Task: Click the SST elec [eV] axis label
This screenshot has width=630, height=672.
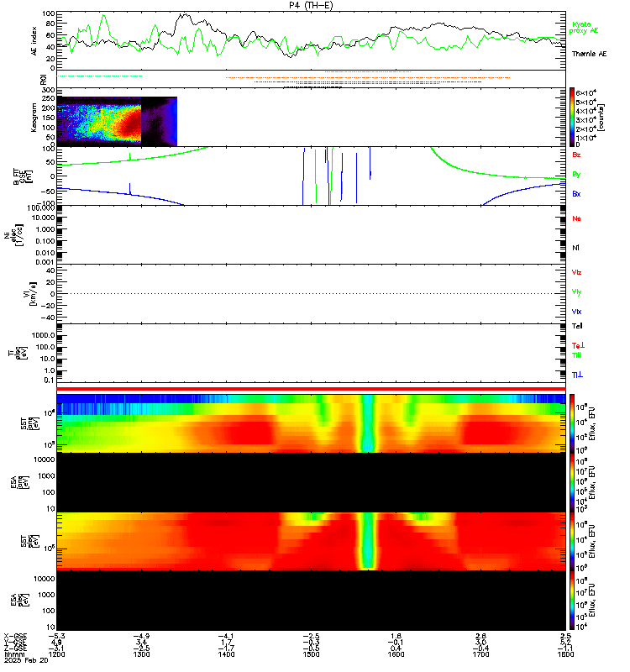Action: click(29, 541)
